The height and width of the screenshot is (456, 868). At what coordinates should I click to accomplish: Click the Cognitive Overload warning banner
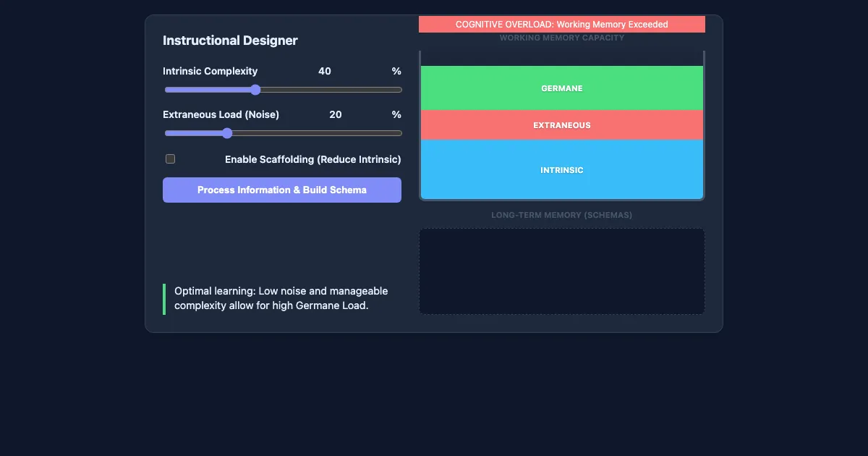[562, 25]
